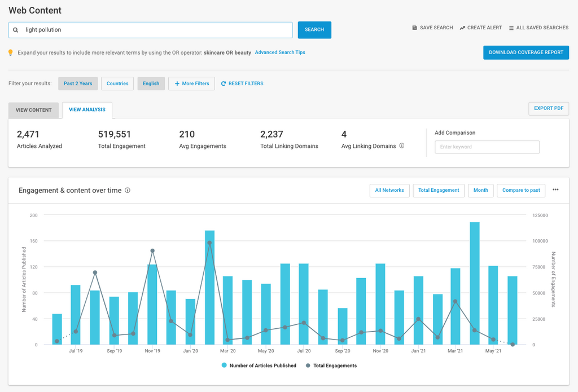Open the Past 2 Years filter
This screenshot has height=392, width=578.
pyautogui.click(x=78, y=83)
